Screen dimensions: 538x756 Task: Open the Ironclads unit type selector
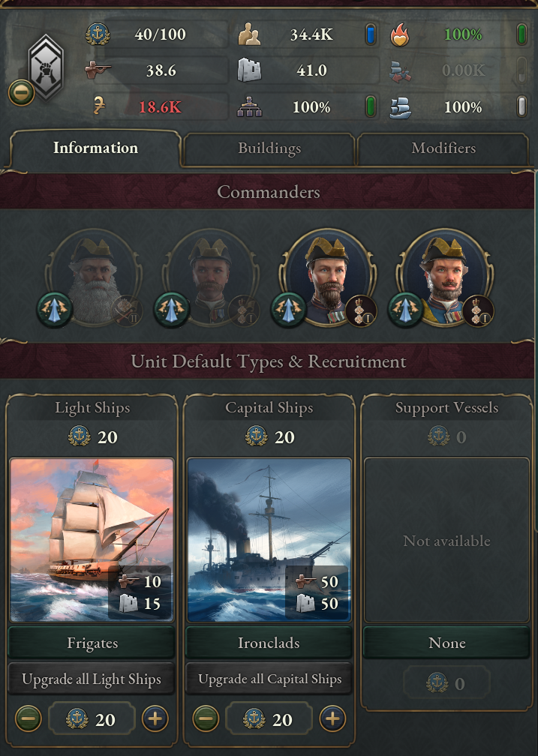click(x=269, y=643)
